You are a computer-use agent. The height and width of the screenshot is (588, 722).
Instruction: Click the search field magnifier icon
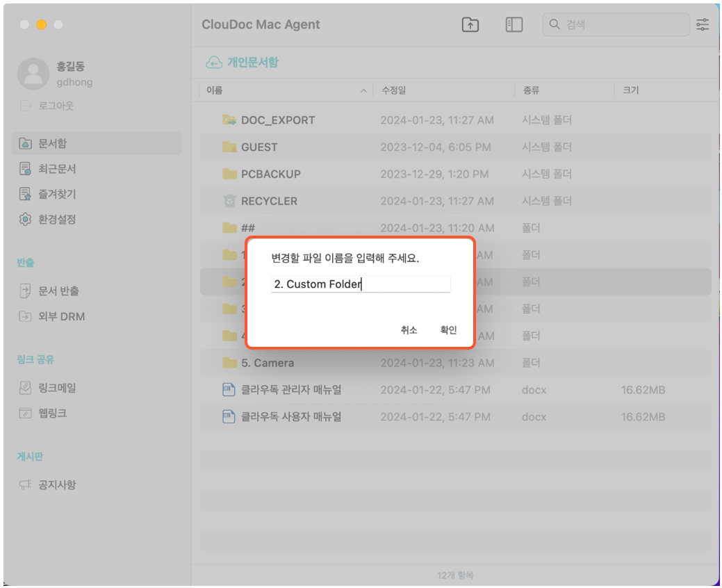click(555, 24)
